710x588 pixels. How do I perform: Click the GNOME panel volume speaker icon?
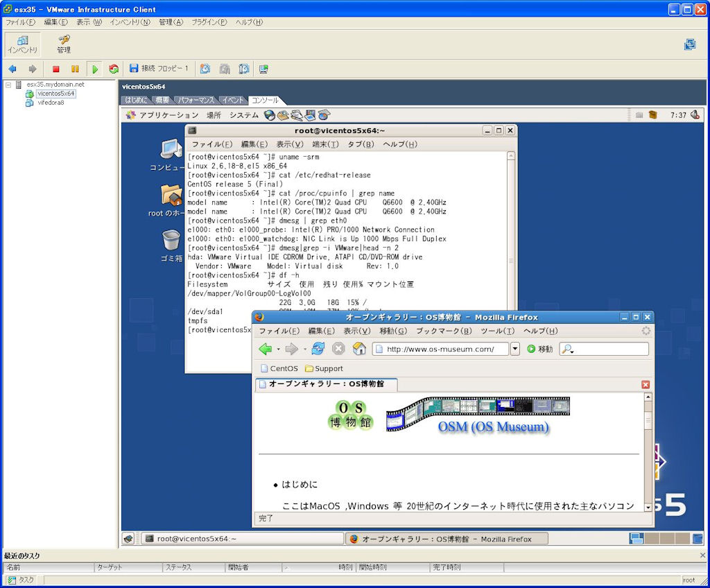[695, 115]
